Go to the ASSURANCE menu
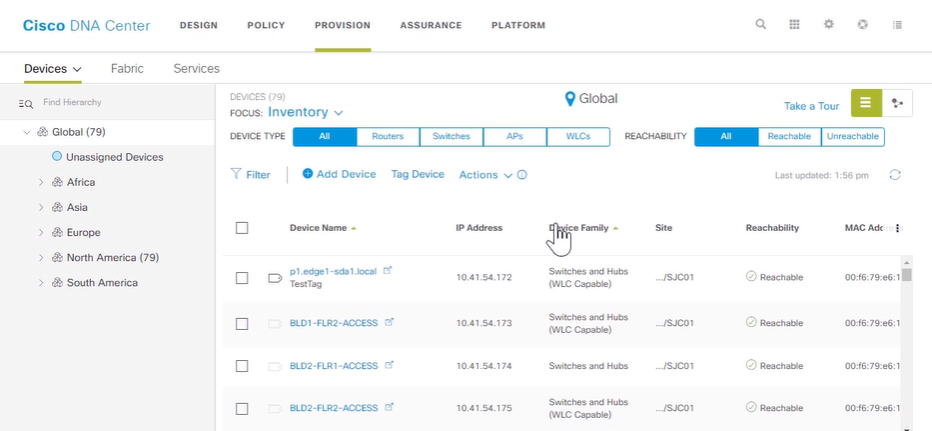 [x=431, y=25]
